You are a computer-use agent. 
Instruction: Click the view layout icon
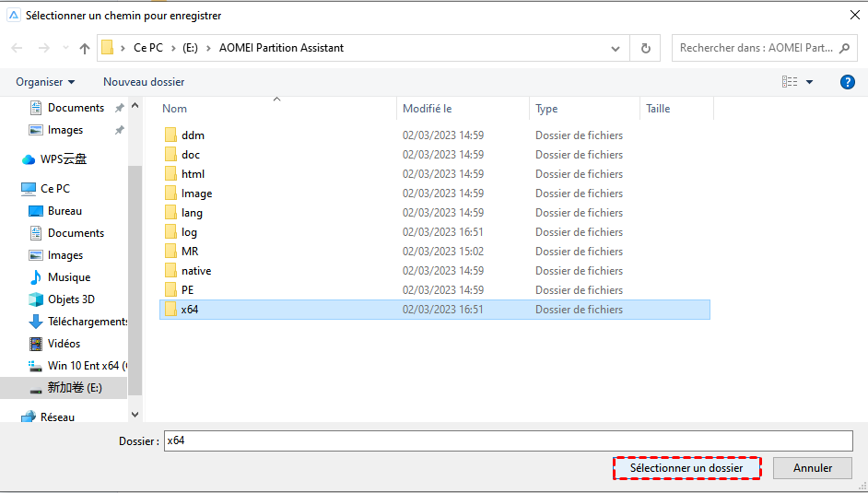(790, 82)
